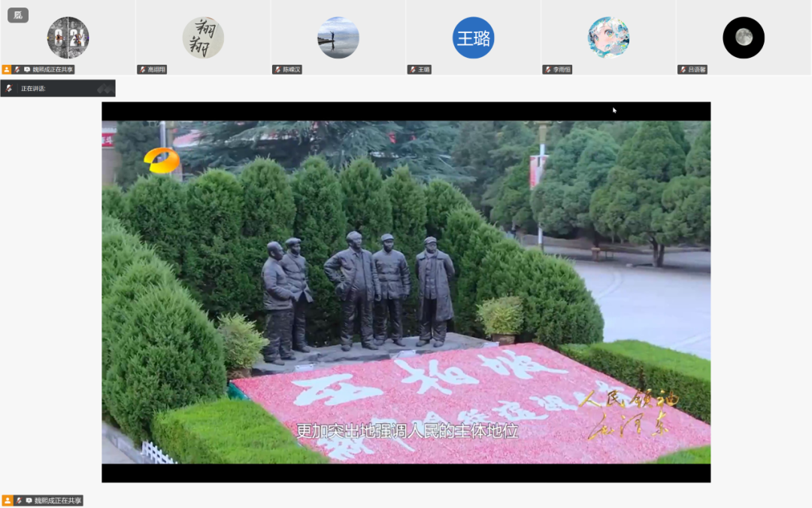Click the 高翔翔 name label
Viewport: 812px width, 508px height.
tap(156, 69)
